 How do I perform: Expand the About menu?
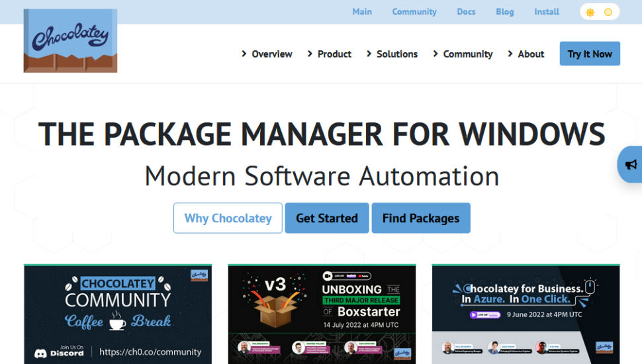tap(526, 54)
